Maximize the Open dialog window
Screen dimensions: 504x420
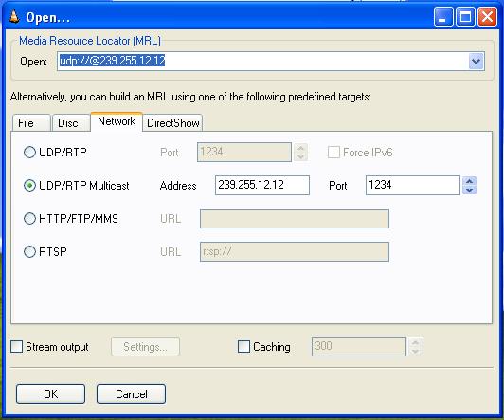click(465, 17)
